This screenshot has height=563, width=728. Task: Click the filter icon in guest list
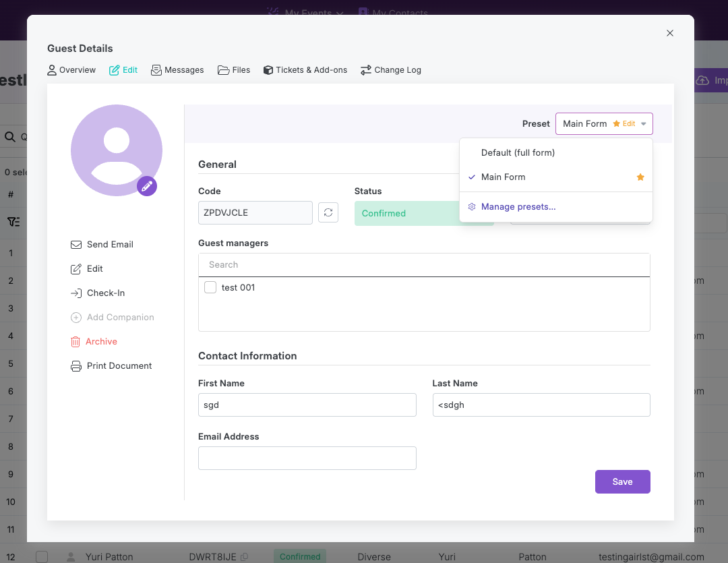point(13,222)
